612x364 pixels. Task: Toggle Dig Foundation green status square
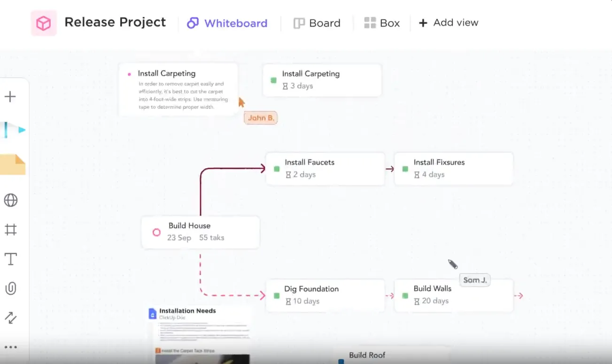(276, 295)
